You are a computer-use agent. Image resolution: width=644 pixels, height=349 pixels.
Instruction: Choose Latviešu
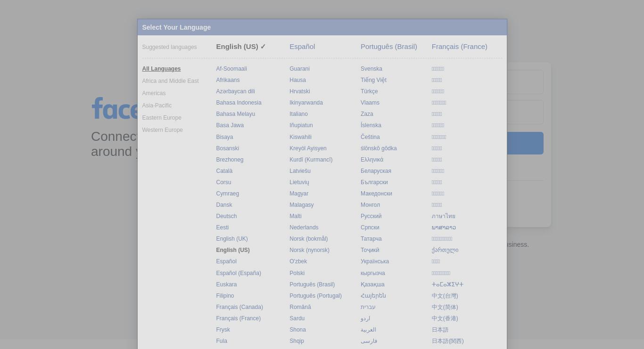[x=300, y=171]
